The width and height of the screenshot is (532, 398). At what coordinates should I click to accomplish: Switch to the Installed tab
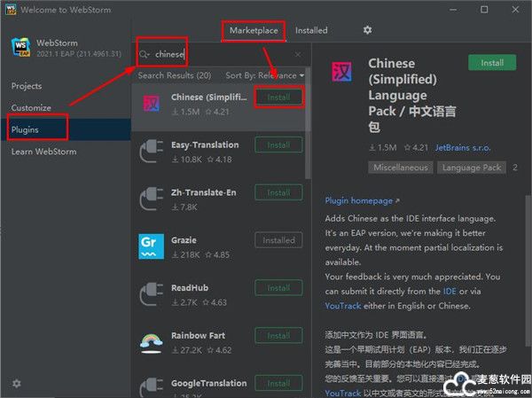click(311, 30)
